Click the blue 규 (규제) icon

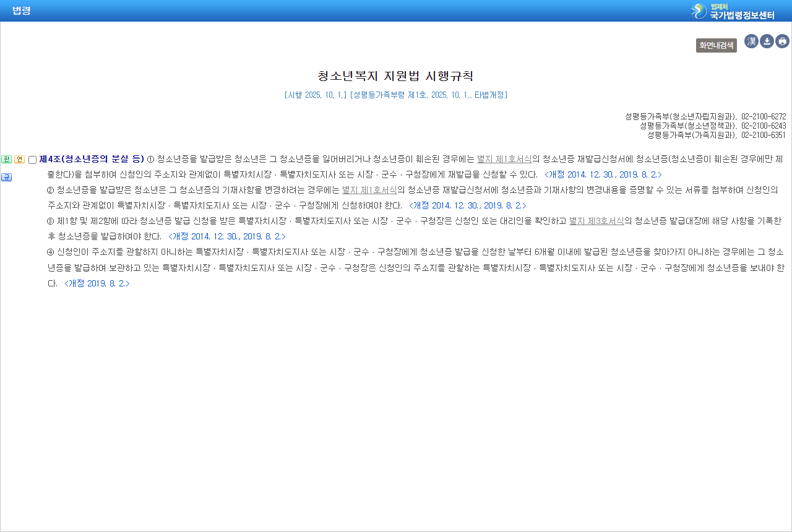point(7,178)
